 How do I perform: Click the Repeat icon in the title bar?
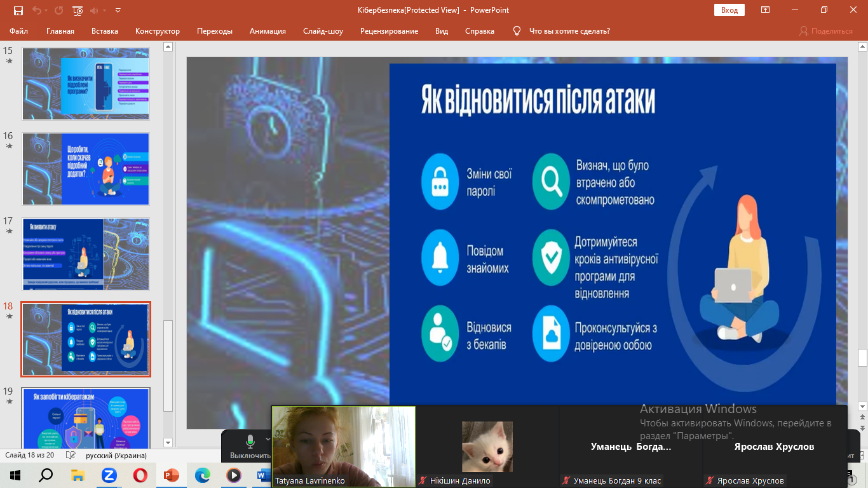point(59,10)
